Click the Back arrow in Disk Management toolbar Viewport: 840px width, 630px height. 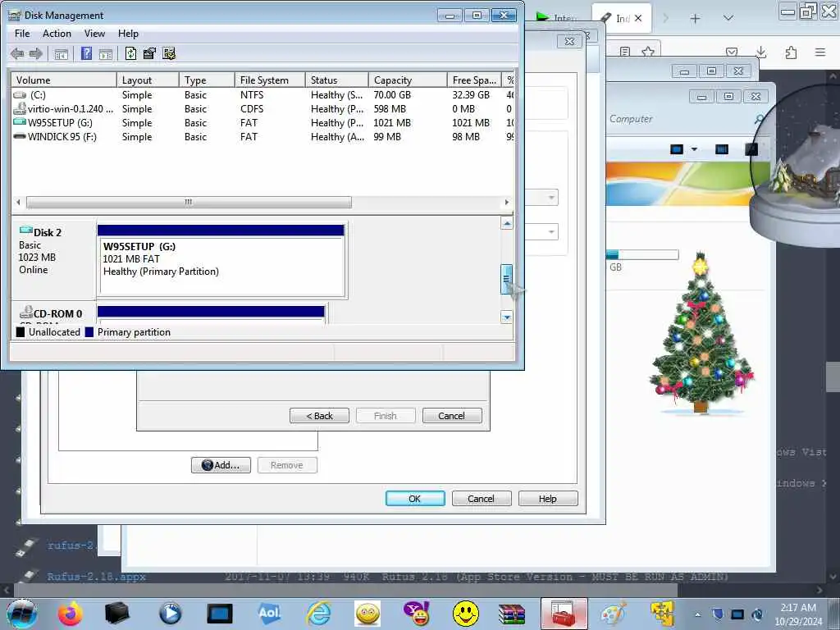pyautogui.click(x=17, y=53)
